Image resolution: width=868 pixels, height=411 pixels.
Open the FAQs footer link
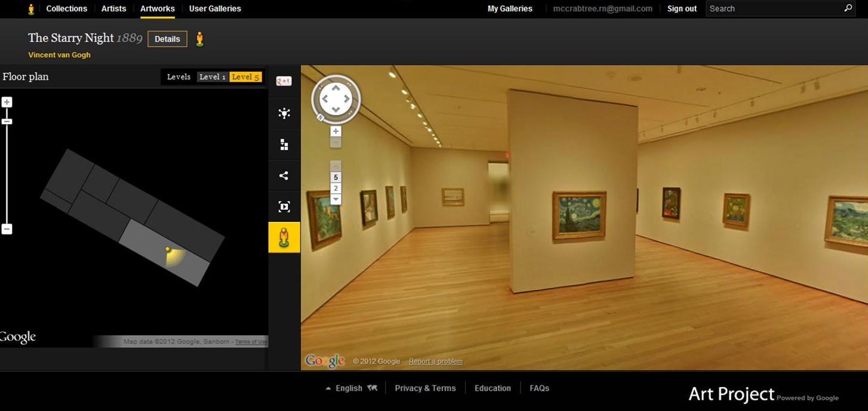coord(539,388)
